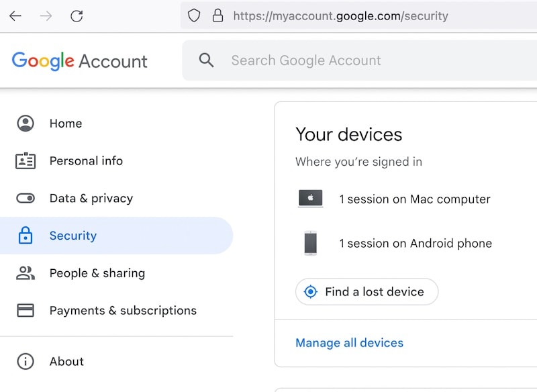Click the Android phone device icon
This screenshot has height=392, width=537.
click(x=310, y=243)
